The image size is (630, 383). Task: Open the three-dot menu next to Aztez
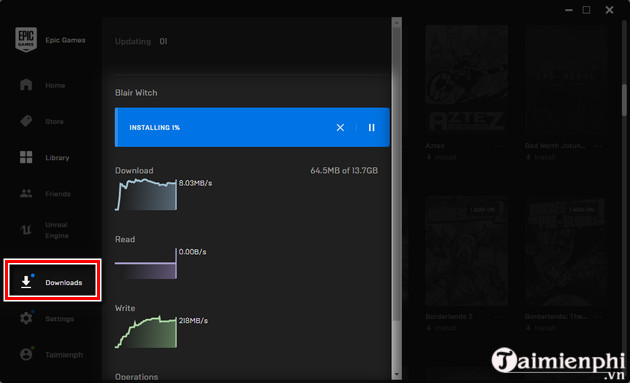click(x=499, y=146)
